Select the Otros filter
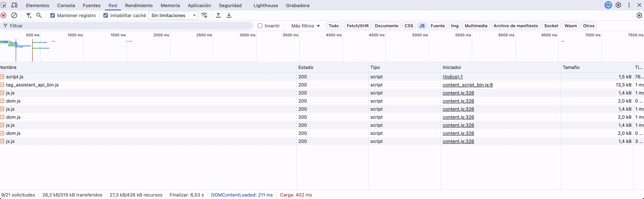Viewport: 644px width, 199px height. point(589,26)
